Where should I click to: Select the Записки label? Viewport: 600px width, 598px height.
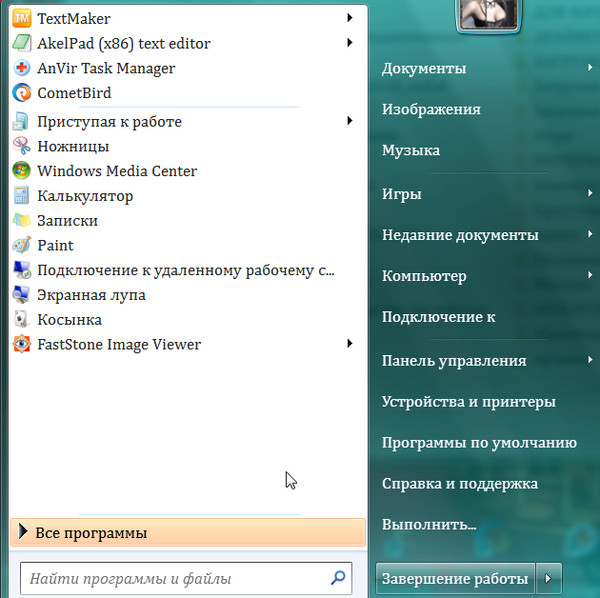pos(67,221)
